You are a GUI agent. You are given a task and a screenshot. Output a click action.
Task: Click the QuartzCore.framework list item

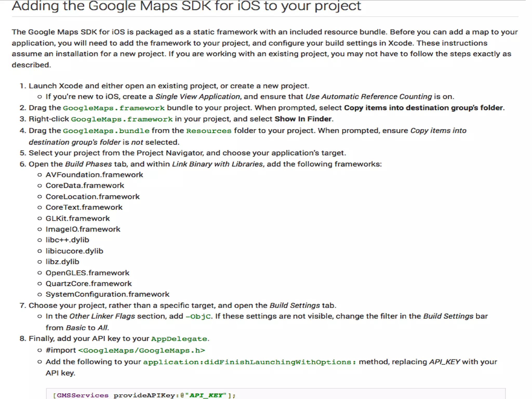89,284
